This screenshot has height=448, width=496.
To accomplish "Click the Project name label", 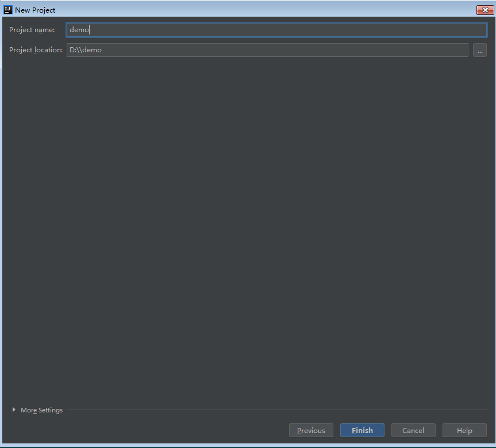I will pos(32,30).
